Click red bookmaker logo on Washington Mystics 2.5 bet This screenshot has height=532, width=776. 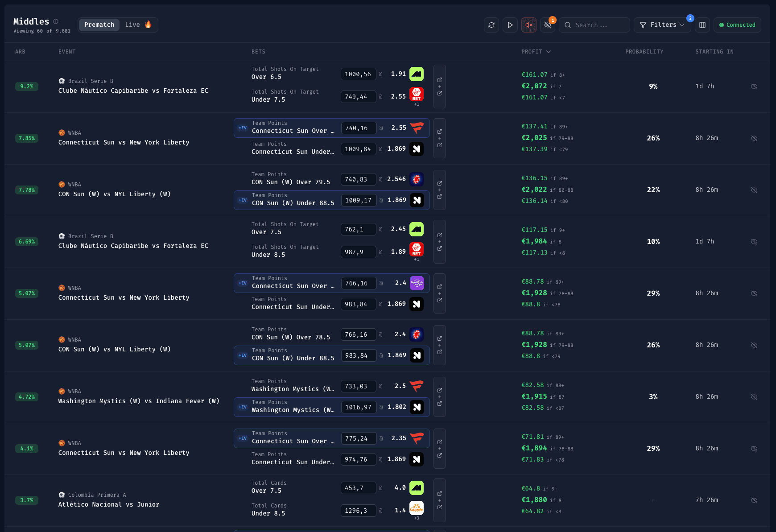[417, 386]
